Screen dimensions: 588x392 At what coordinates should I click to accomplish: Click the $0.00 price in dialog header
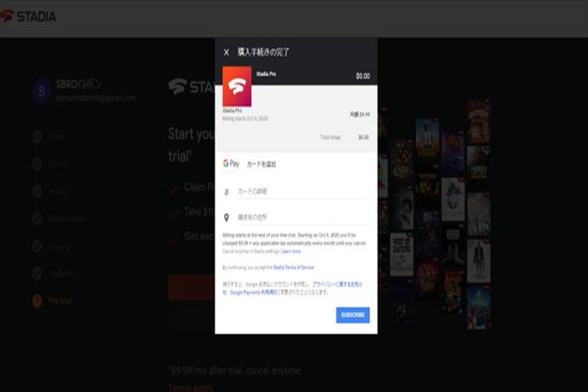(363, 76)
